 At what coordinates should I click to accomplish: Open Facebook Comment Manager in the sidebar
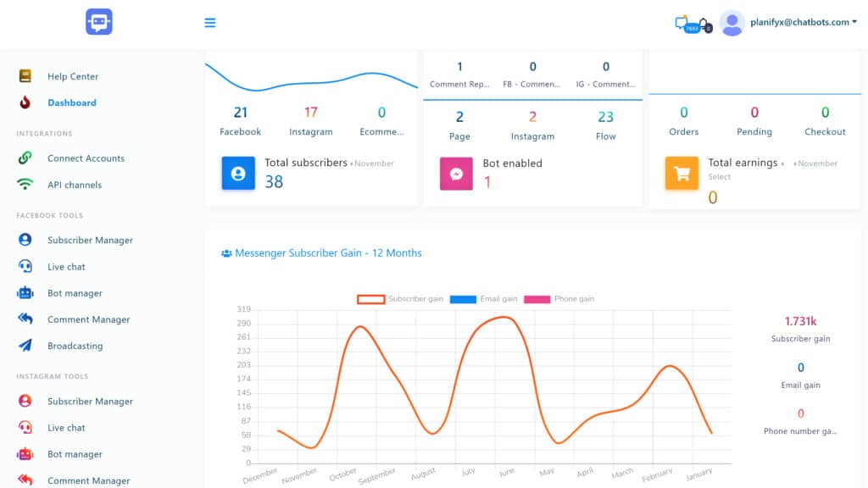click(88, 319)
